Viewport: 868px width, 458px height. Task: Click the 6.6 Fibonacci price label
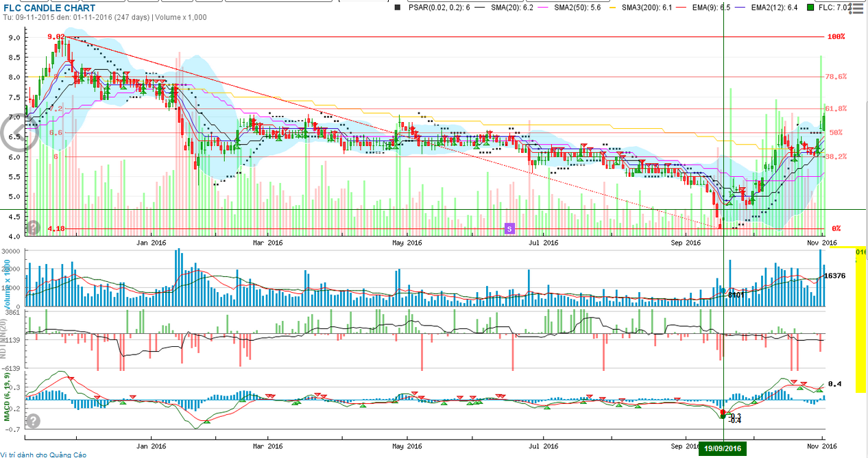pos(56,132)
